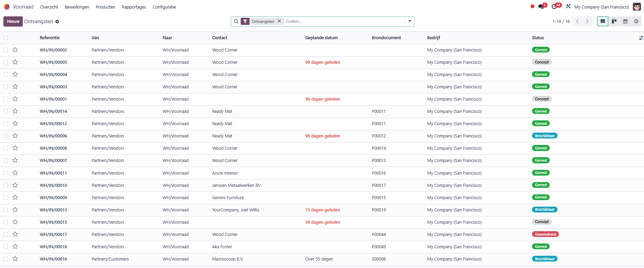Check the select-all header checkbox
This screenshot has width=644, height=268.
5,38
